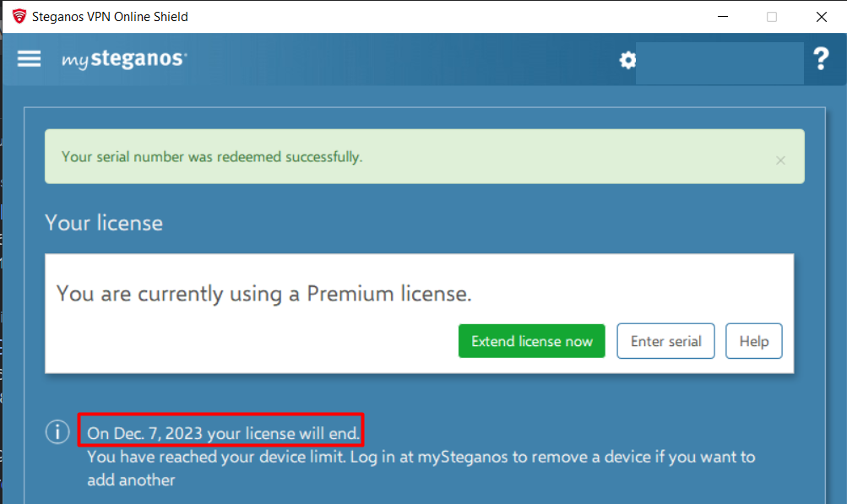Click the Steganos shield icon in title bar
This screenshot has height=504, width=847.
(x=19, y=16)
